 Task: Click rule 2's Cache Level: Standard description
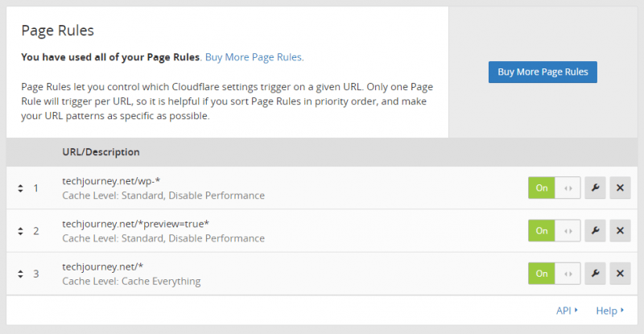click(163, 238)
